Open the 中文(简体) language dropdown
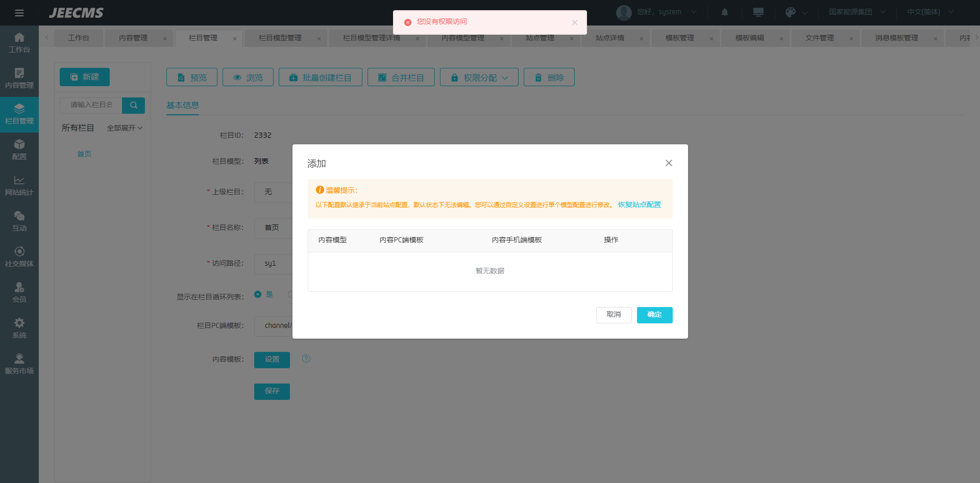 [930, 12]
